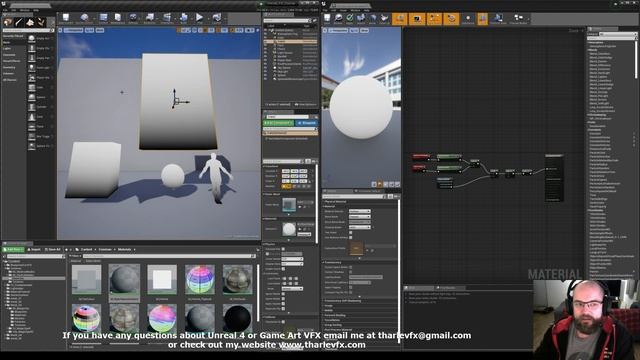This screenshot has width=640, height=360.
Task: Click green Add New in Content Browser
Action: pyautogui.click(x=13, y=249)
